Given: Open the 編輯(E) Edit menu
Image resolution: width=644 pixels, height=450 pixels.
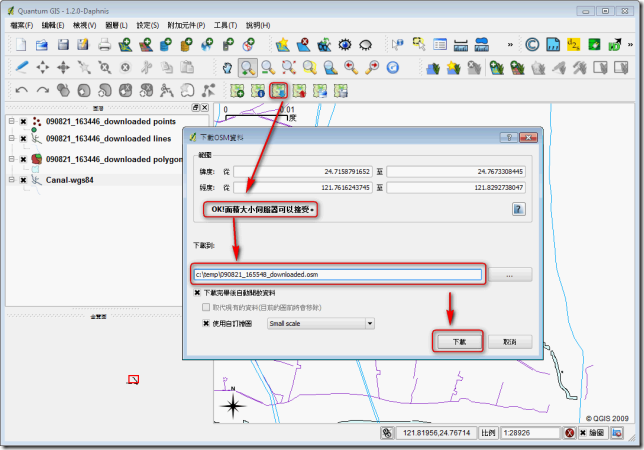Looking at the screenshot, I should tap(53, 25).
